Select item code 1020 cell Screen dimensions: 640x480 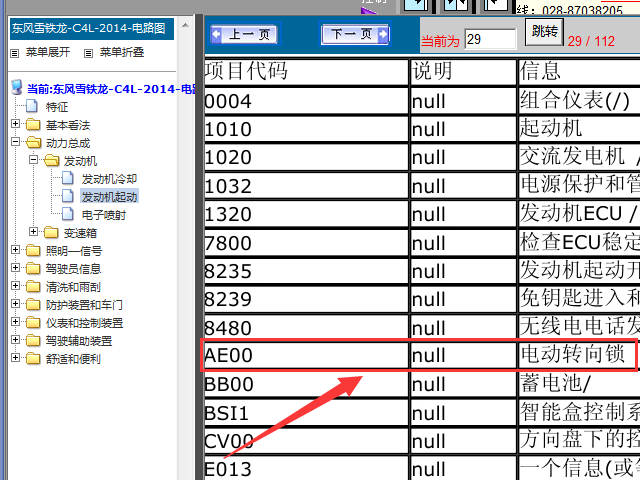(x=306, y=157)
